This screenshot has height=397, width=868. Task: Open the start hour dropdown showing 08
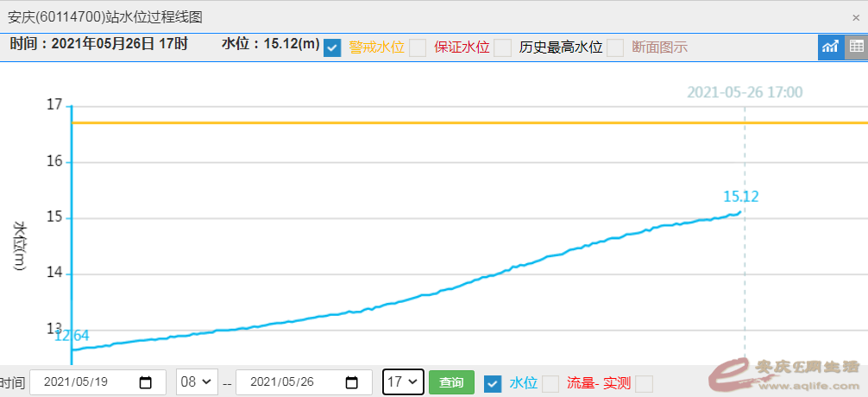point(196,382)
